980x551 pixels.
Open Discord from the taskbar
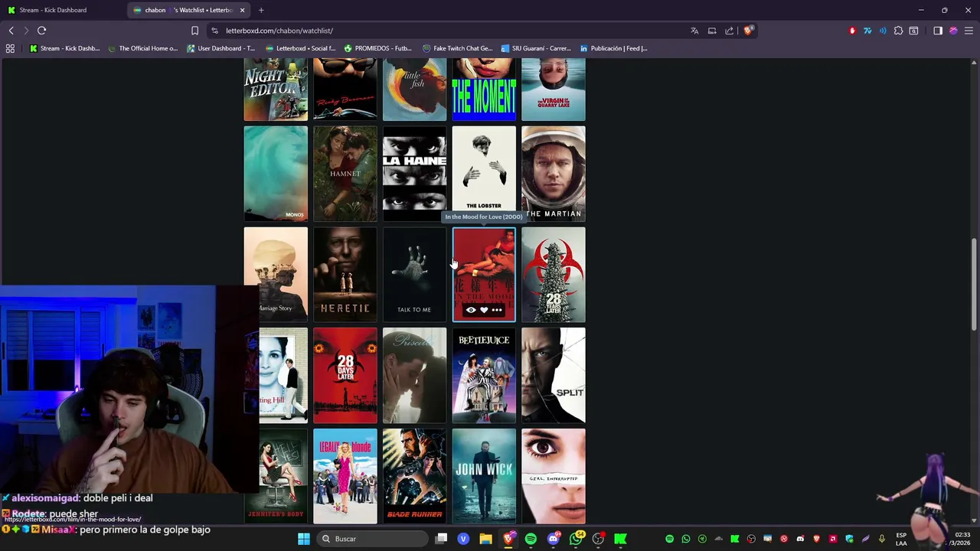pos(554,539)
